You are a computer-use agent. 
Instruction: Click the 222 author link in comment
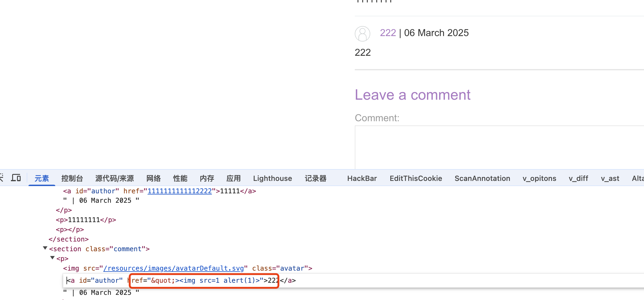point(388,33)
